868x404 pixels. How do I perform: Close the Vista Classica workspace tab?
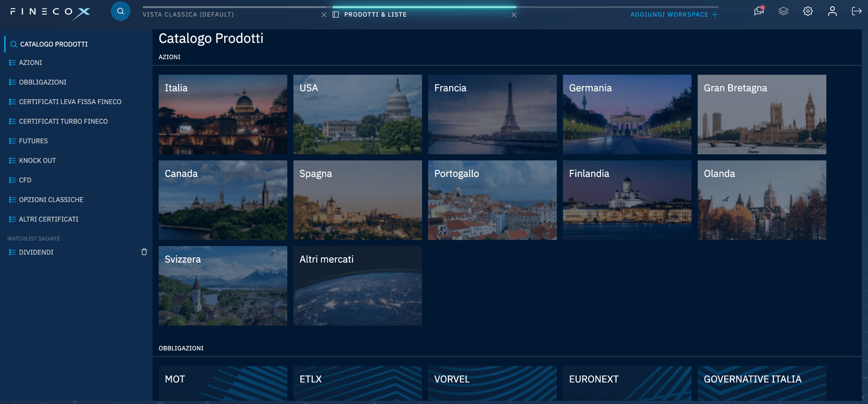point(324,14)
